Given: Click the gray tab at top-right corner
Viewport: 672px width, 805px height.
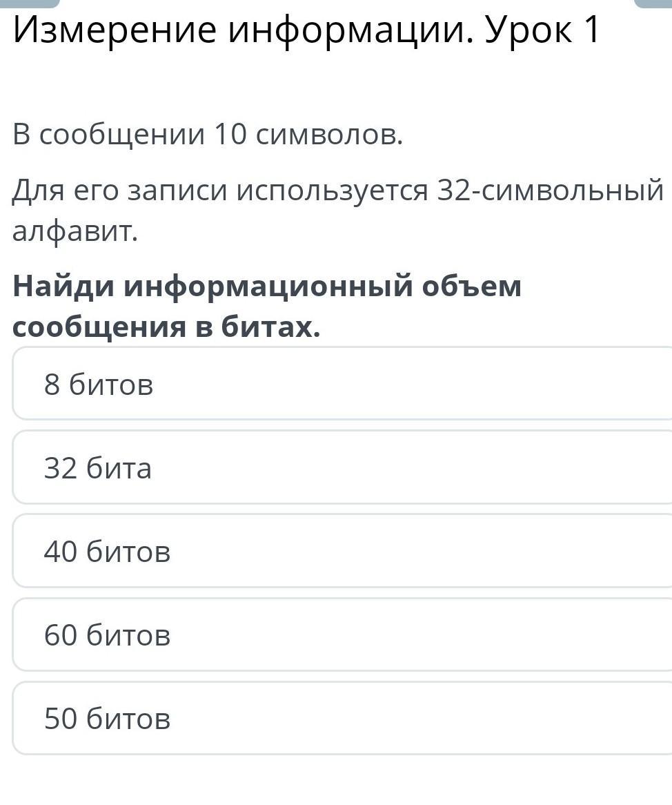Looking at the screenshot, I should tap(654, 3).
